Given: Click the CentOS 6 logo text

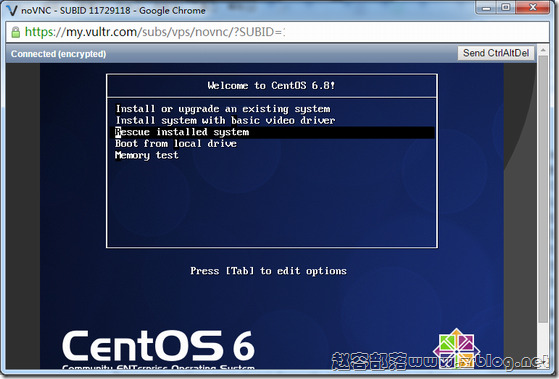Looking at the screenshot, I should tap(159, 345).
